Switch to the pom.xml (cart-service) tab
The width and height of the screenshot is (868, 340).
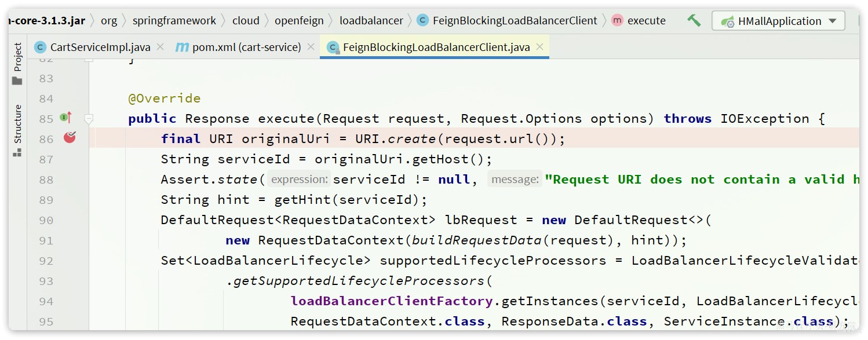[x=246, y=47]
